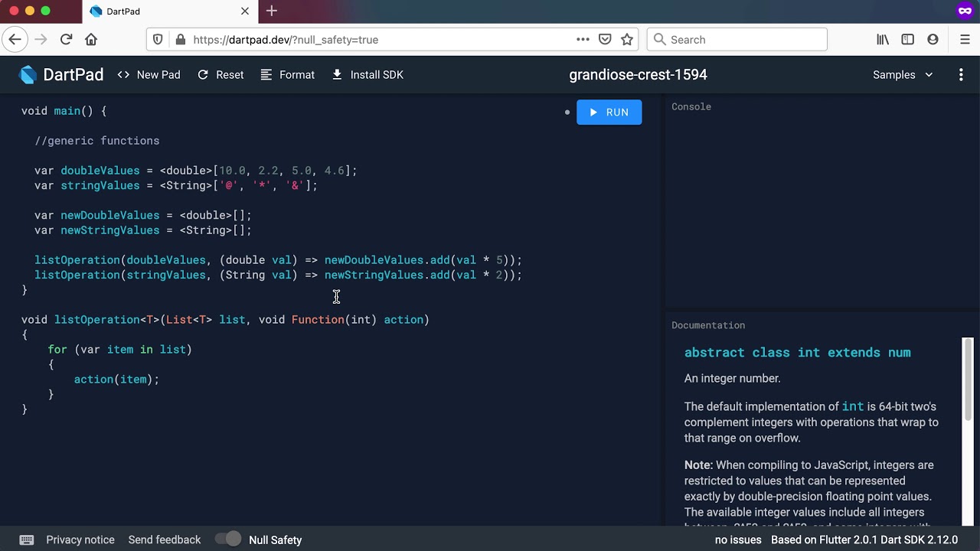The image size is (980, 551).
Task: Click the browser Search field
Action: pos(737,39)
